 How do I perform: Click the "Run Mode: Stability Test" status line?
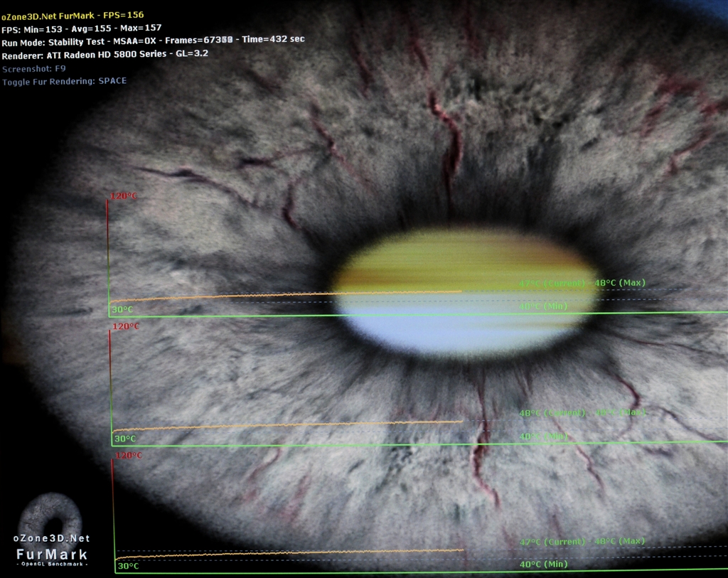tap(154, 41)
